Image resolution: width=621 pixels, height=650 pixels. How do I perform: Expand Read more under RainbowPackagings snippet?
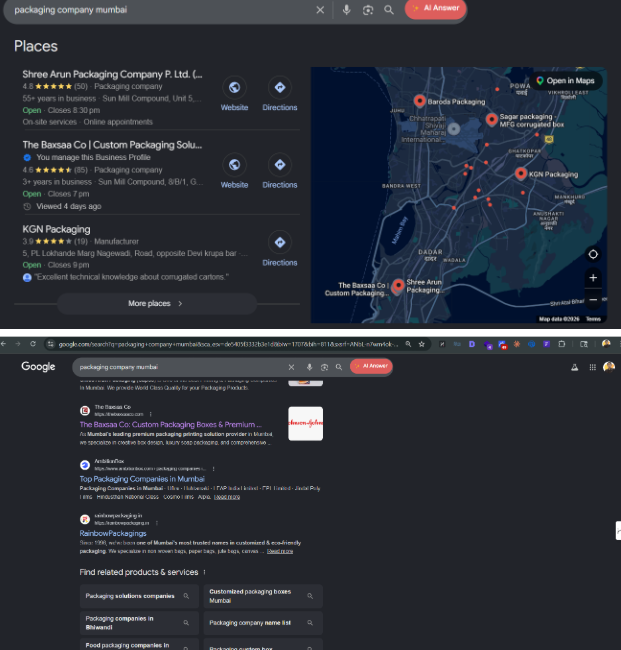(280, 551)
